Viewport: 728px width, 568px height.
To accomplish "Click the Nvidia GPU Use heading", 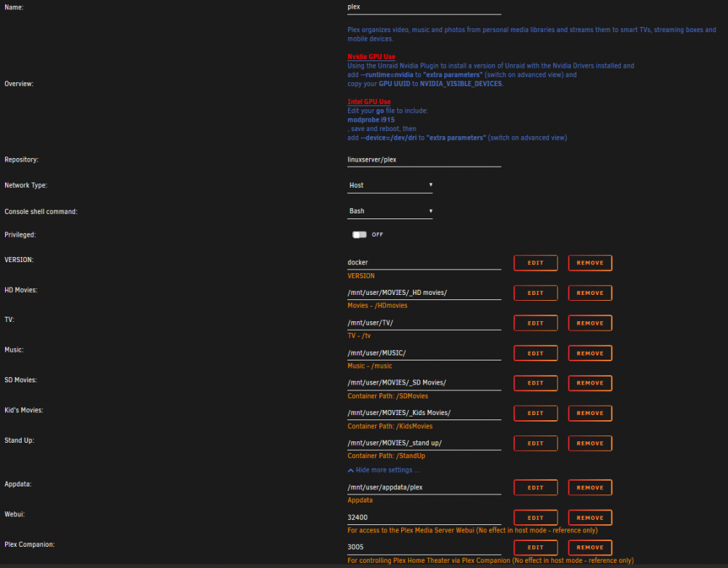I will click(371, 57).
